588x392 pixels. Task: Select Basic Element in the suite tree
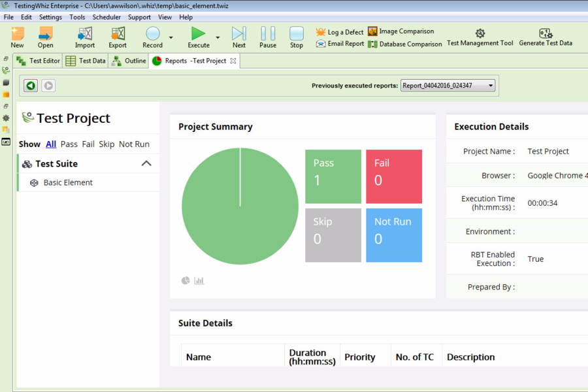[68, 183]
